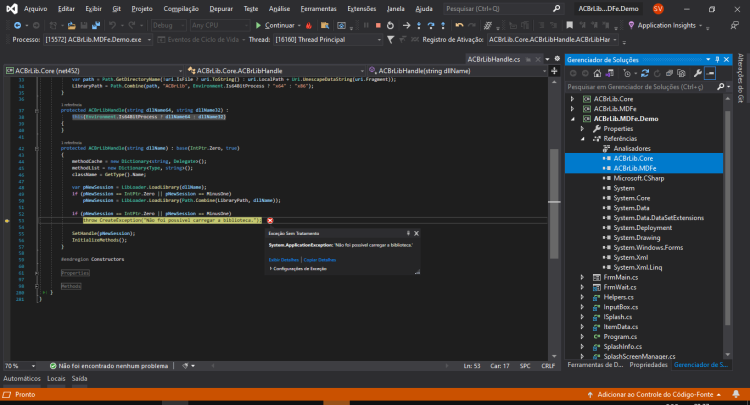The height and width of the screenshot is (405, 750).
Task: Toggle auto-hide pin on Gerenciador de Soluções panel
Action: coord(717,59)
